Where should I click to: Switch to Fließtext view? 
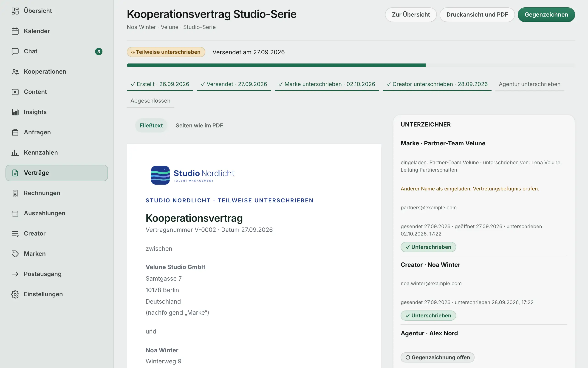pyautogui.click(x=151, y=125)
